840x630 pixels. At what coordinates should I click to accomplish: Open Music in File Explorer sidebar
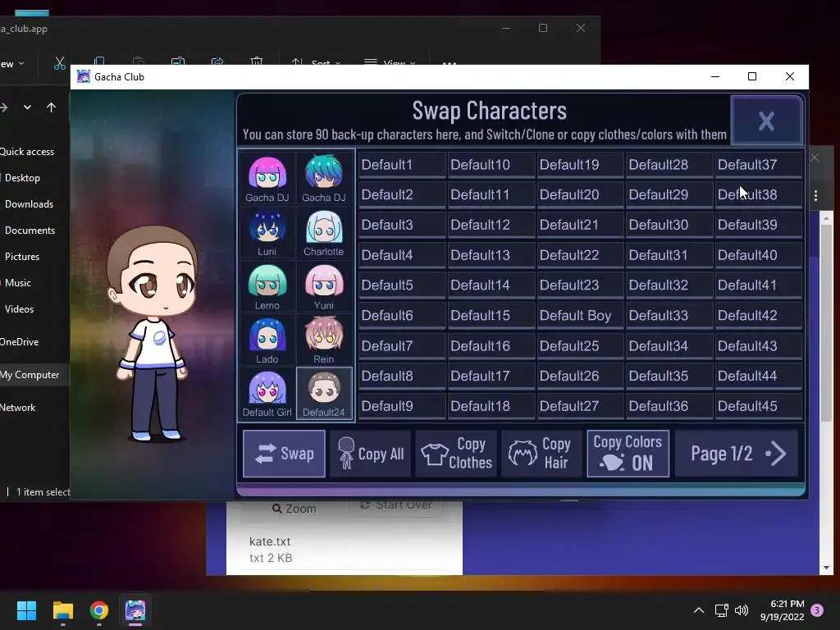pos(18,283)
